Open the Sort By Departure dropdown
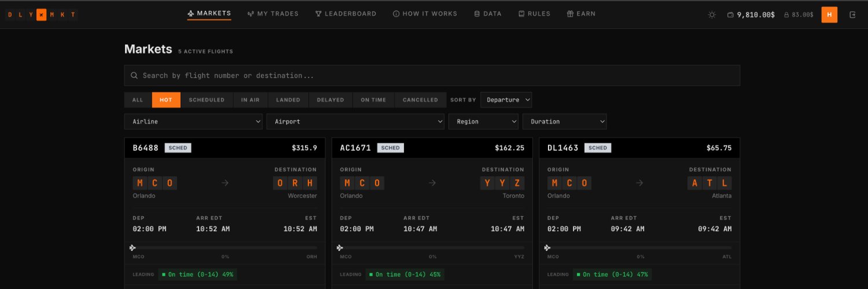The height and width of the screenshot is (289, 868). [x=506, y=100]
